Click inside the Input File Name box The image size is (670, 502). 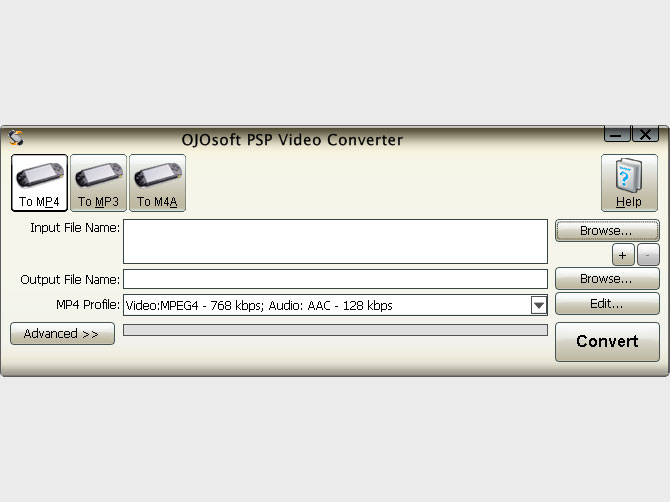point(335,241)
